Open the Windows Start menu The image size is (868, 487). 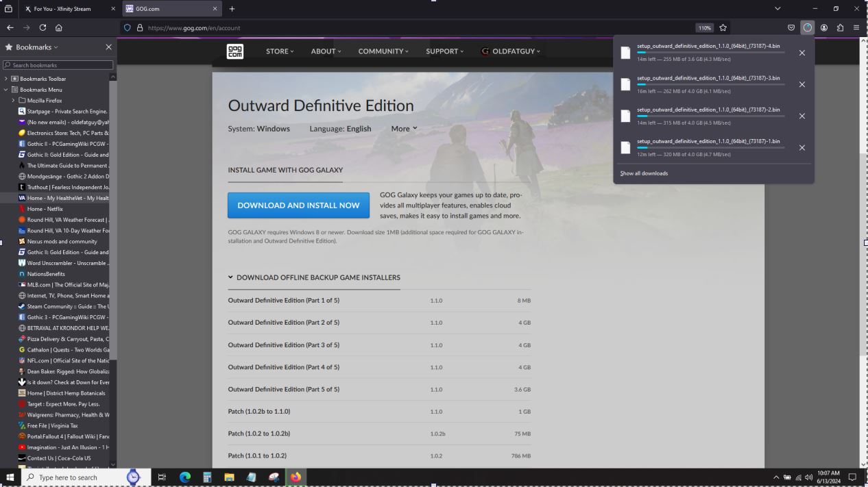coord(10,477)
